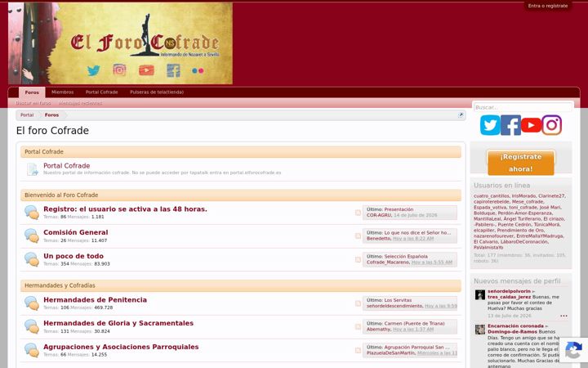Viewport: 588px width, 368px height.
Task: Click the RSS icon for Agrupaciones y Asociaciones
Action: tap(359, 350)
